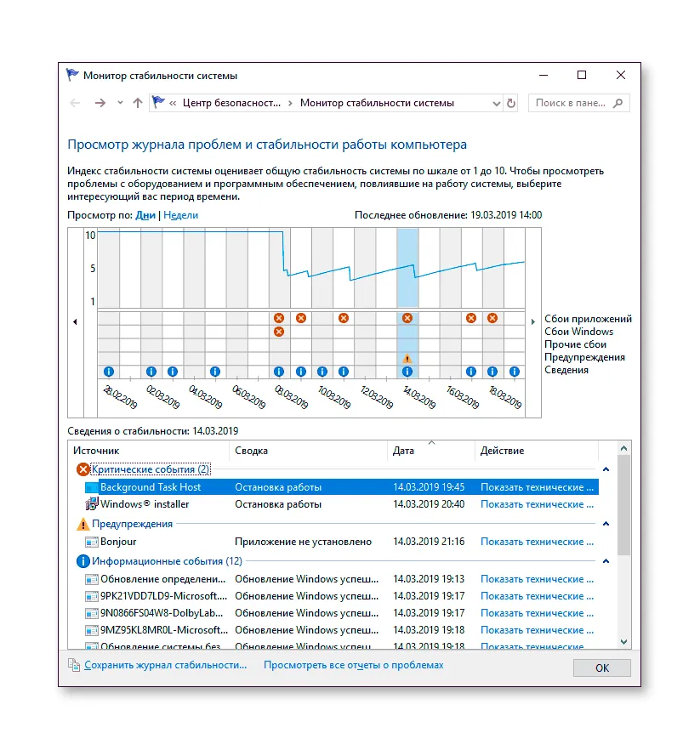Switch chart view to Недели
Viewport: 700px width, 750px height.
pos(181,215)
